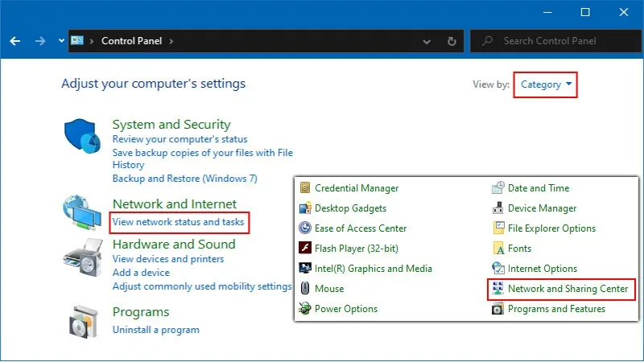Viewport: 644px width, 362px height.
Task: Click the Programs disc box icon
Action: point(84,322)
